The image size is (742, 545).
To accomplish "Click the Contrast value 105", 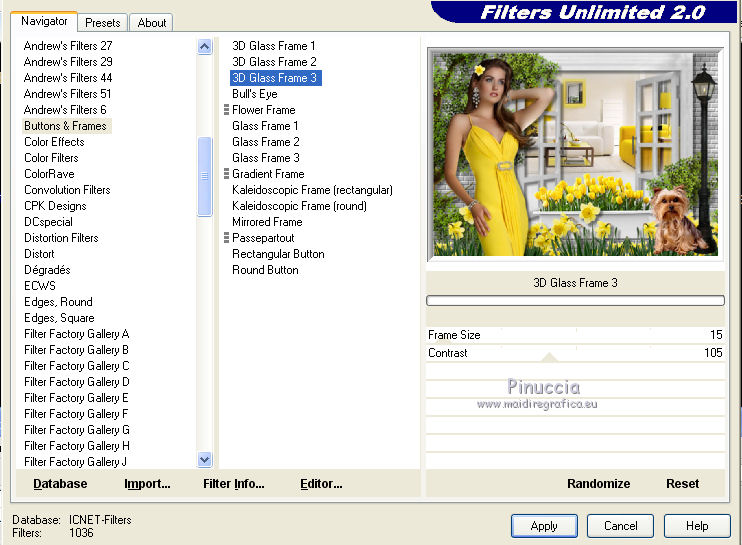I will click(x=713, y=353).
